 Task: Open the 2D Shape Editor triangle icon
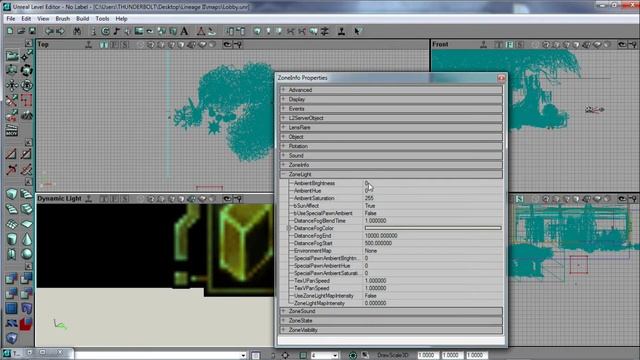[201, 31]
